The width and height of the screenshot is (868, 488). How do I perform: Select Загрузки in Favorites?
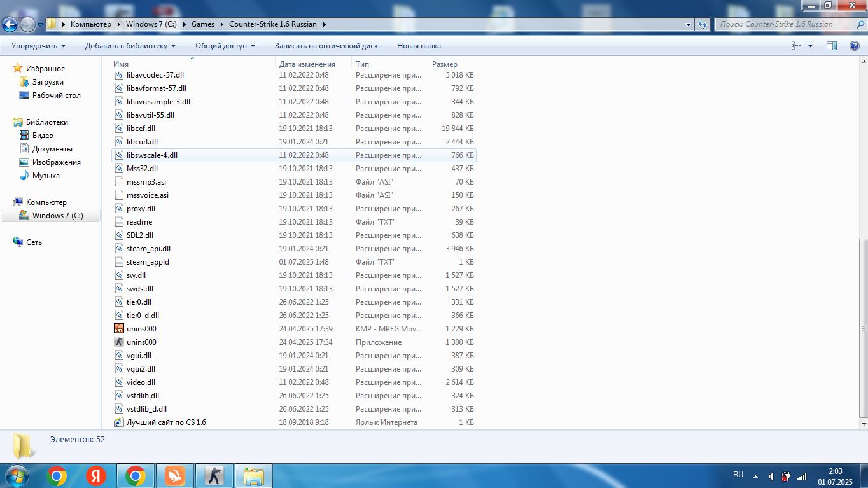tap(48, 82)
